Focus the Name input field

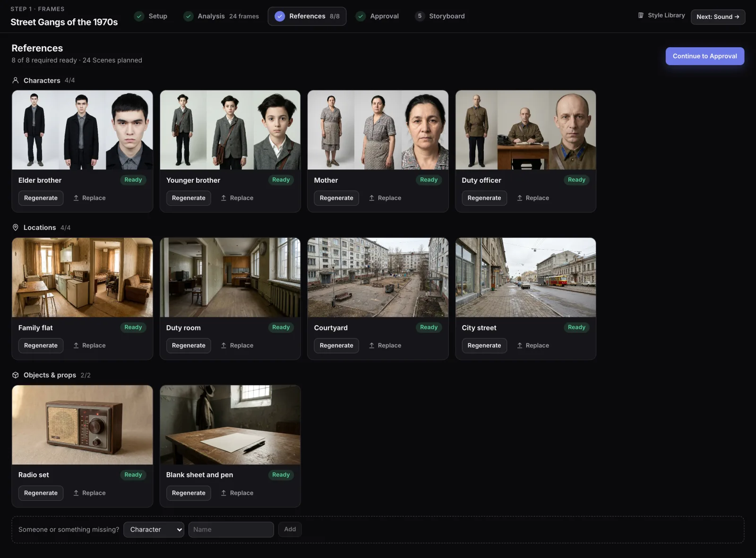pos(231,530)
